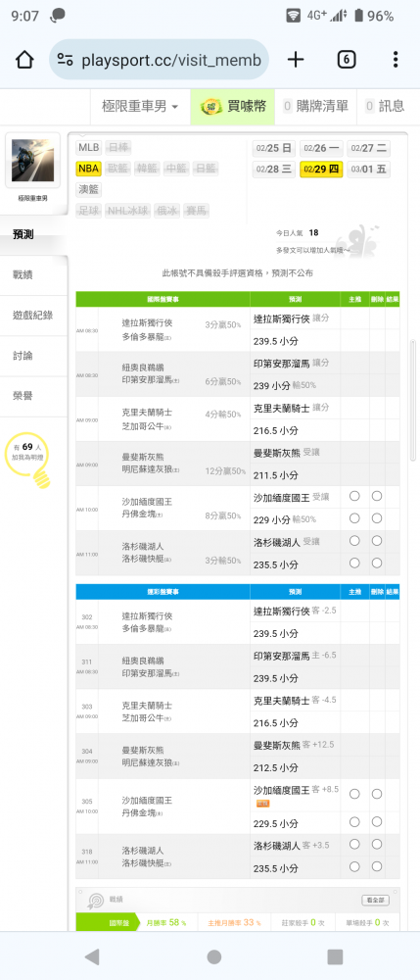Pick date 02/29 四

click(321, 170)
